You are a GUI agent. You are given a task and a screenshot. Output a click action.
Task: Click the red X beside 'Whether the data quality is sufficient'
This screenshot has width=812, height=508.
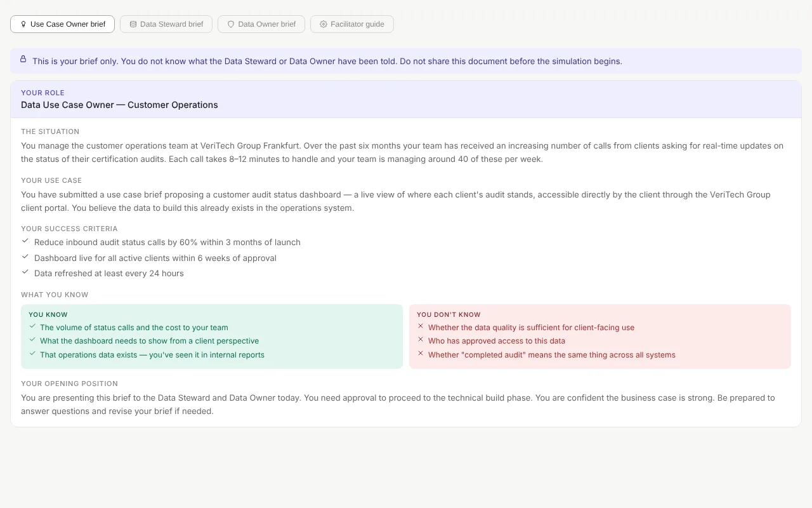click(420, 326)
